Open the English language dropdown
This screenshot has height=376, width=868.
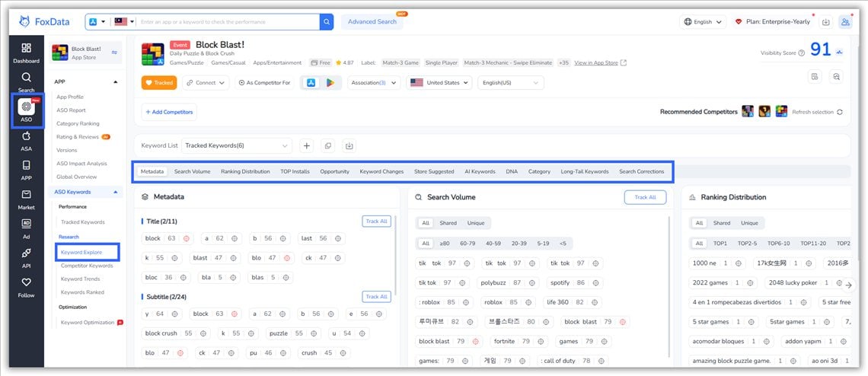703,21
